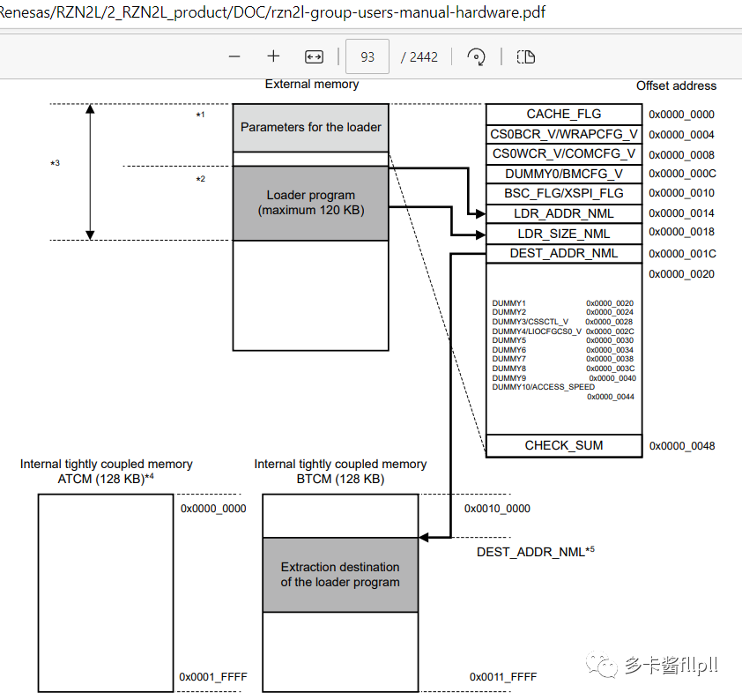Toggle the page view layout icon
The image size is (742, 700).
point(526,57)
